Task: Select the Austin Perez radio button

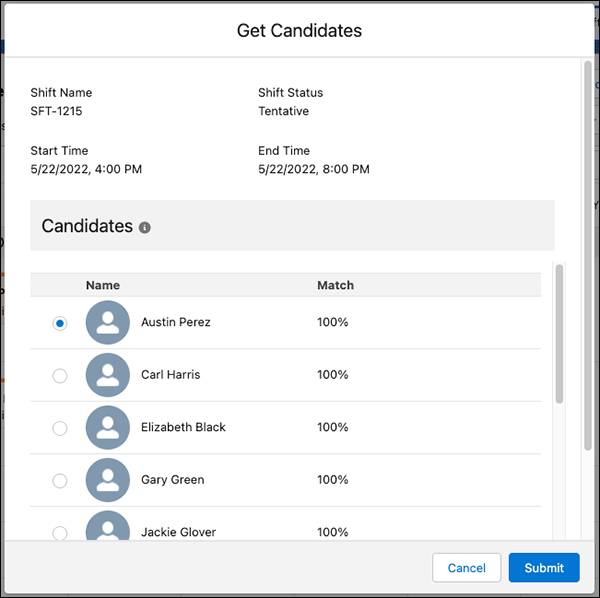Action: click(60, 323)
